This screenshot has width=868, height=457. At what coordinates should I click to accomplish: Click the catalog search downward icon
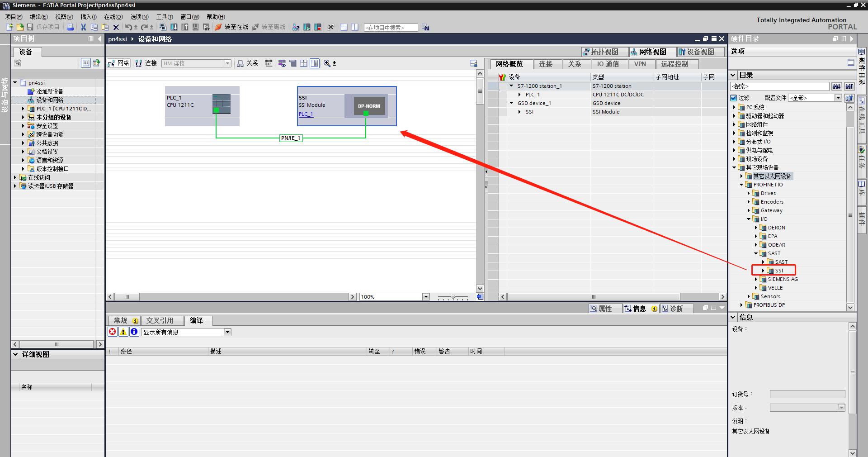point(837,86)
